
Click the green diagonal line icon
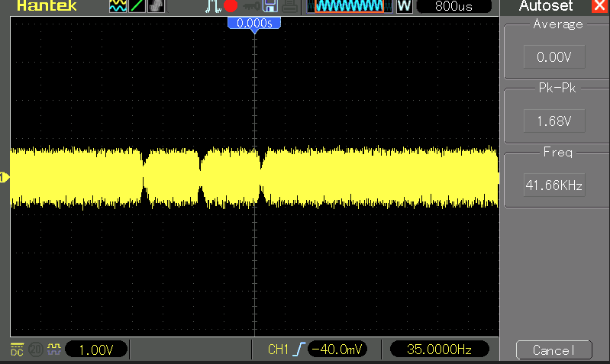[137, 7]
